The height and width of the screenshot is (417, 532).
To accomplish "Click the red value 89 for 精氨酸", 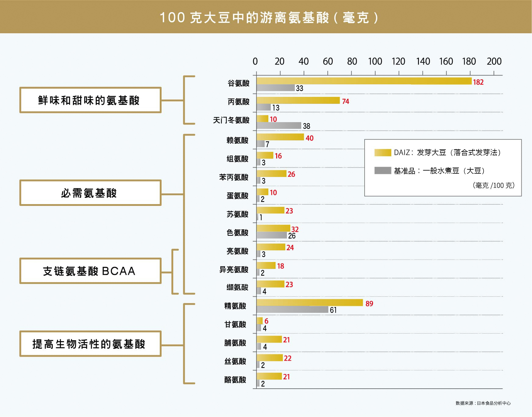I will [369, 304].
